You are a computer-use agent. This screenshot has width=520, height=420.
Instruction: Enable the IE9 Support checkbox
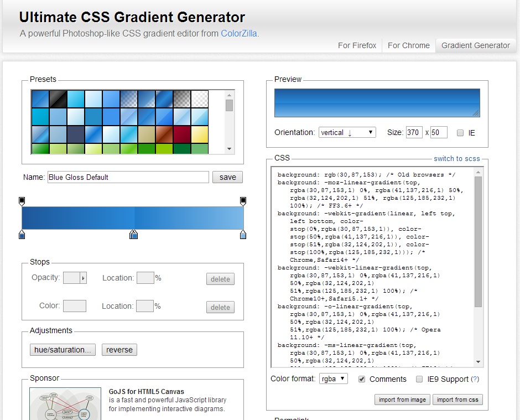click(419, 379)
